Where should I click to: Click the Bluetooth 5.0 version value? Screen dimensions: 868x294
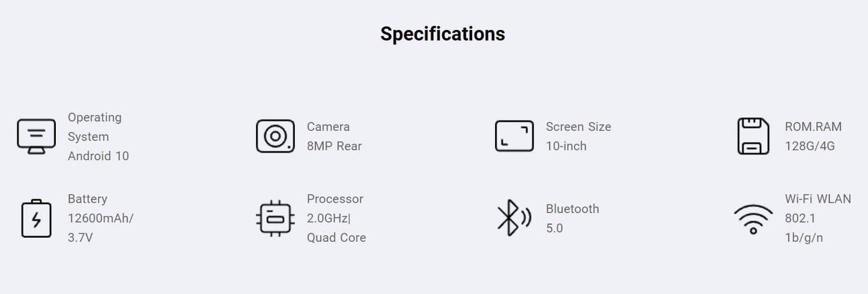pos(554,228)
